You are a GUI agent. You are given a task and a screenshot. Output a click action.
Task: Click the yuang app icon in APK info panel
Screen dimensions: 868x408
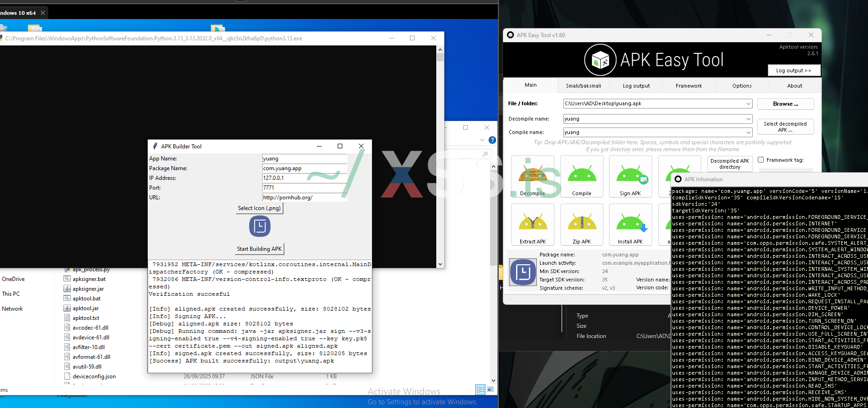[523, 272]
